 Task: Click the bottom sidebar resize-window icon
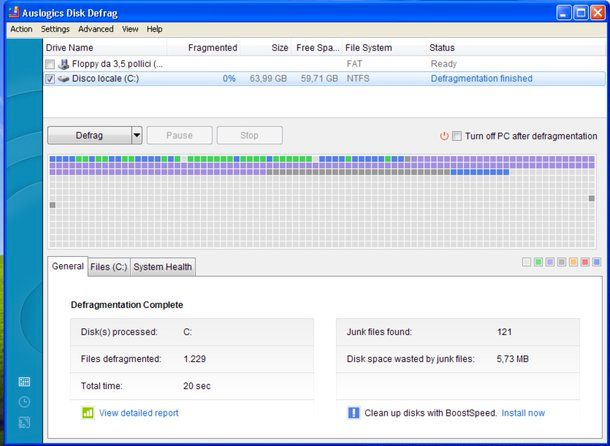pos(24,423)
